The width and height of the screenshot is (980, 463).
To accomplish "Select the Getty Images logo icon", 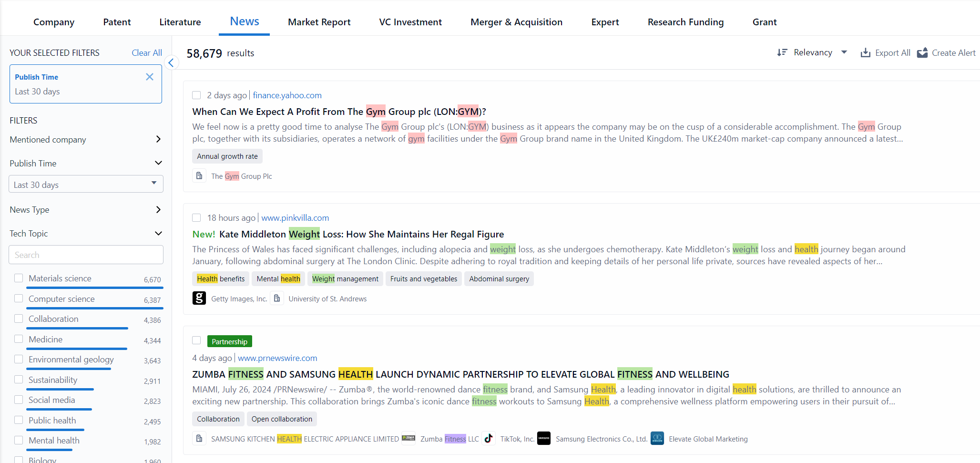I will (x=199, y=298).
